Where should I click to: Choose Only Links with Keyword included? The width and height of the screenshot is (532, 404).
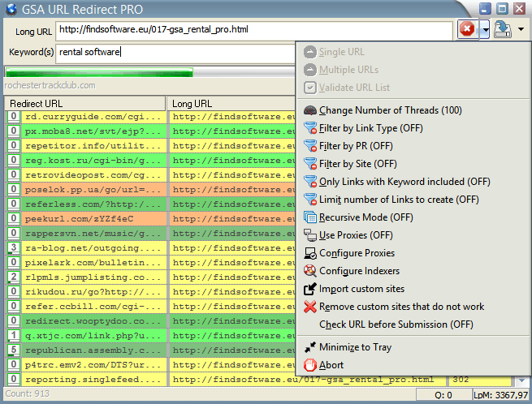click(x=404, y=182)
